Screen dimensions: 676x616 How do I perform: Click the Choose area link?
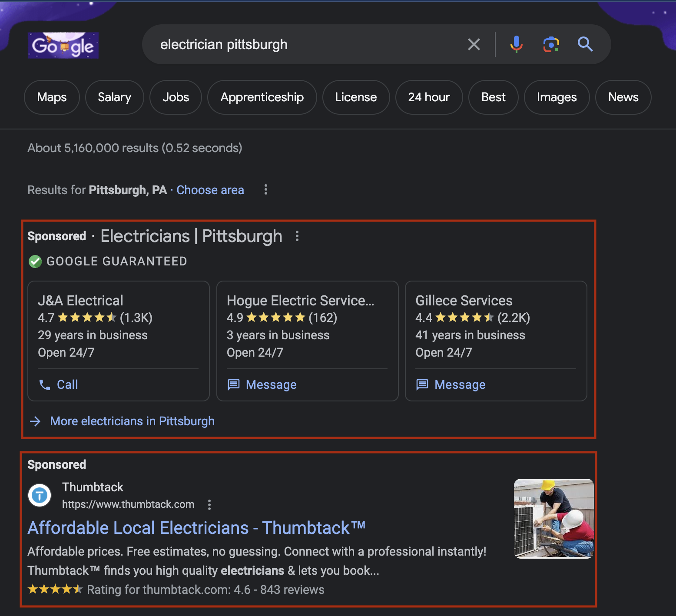click(x=210, y=190)
